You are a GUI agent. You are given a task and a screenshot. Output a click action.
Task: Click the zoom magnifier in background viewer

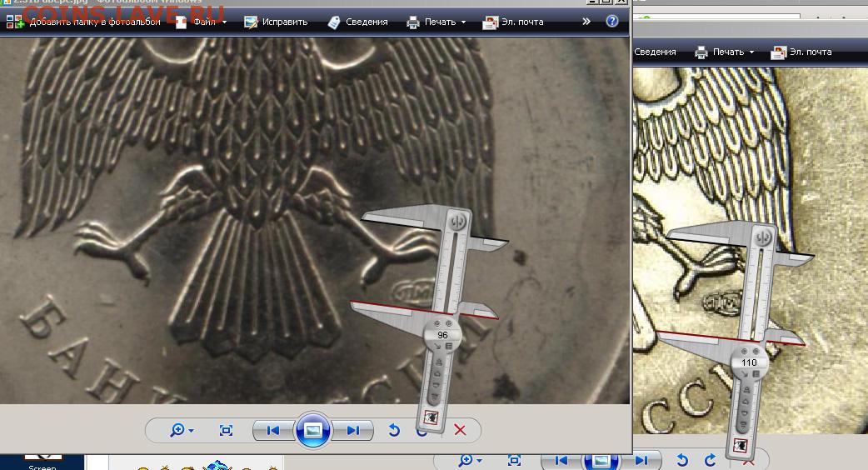(465, 460)
